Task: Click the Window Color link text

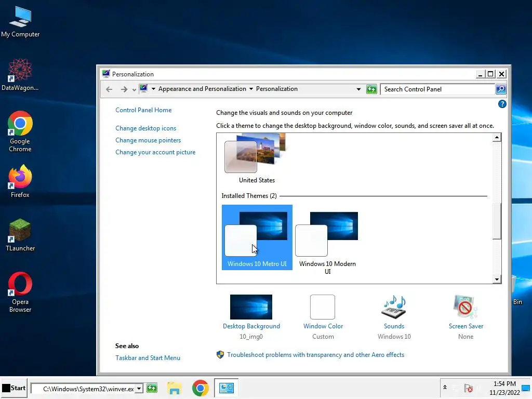Action: (x=323, y=326)
